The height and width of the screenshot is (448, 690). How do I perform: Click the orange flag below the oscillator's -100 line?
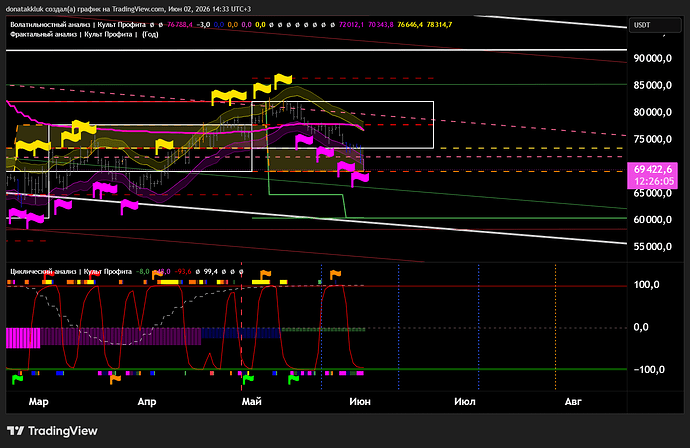tap(115, 379)
